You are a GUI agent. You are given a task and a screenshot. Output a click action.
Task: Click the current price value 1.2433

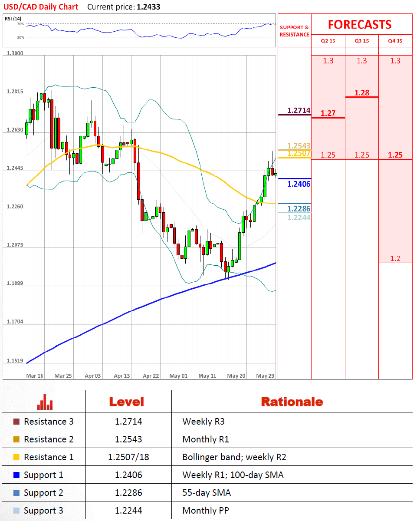click(x=148, y=7)
